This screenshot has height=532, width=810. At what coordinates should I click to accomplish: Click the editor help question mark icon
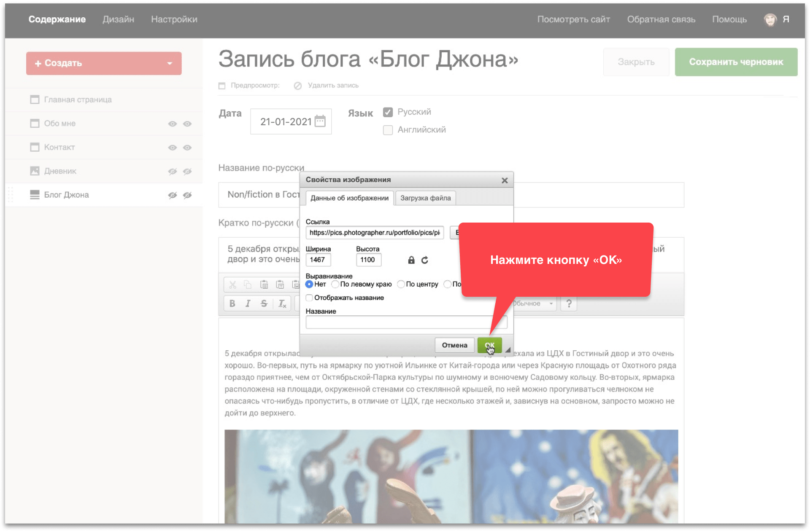pyautogui.click(x=569, y=304)
